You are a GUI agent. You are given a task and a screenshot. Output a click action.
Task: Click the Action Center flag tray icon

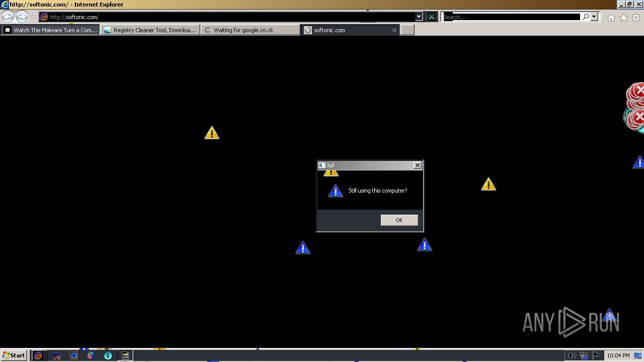pyautogui.click(x=596, y=355)
